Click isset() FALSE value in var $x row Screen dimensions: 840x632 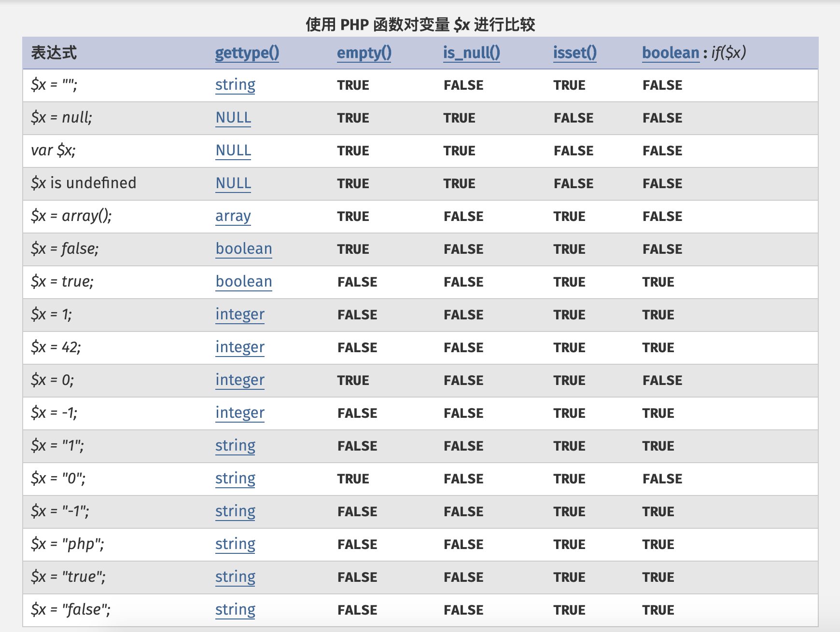pos(574,151)
